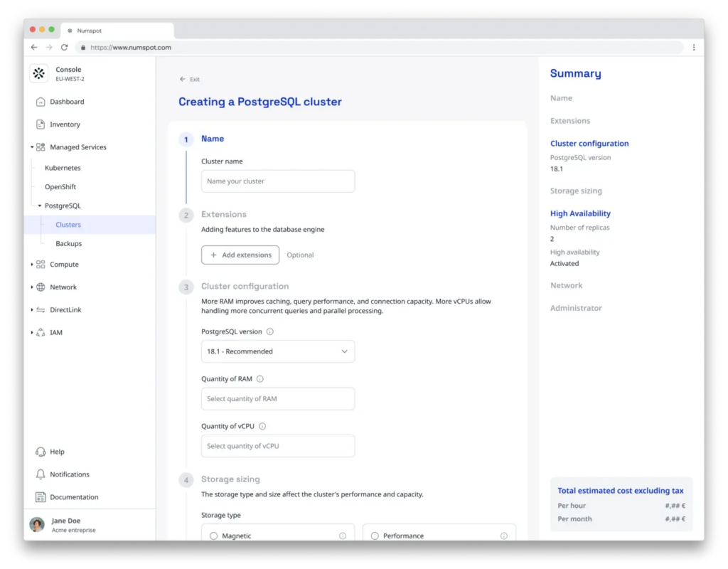Click the lock icon in address bar

coord(83,48)
